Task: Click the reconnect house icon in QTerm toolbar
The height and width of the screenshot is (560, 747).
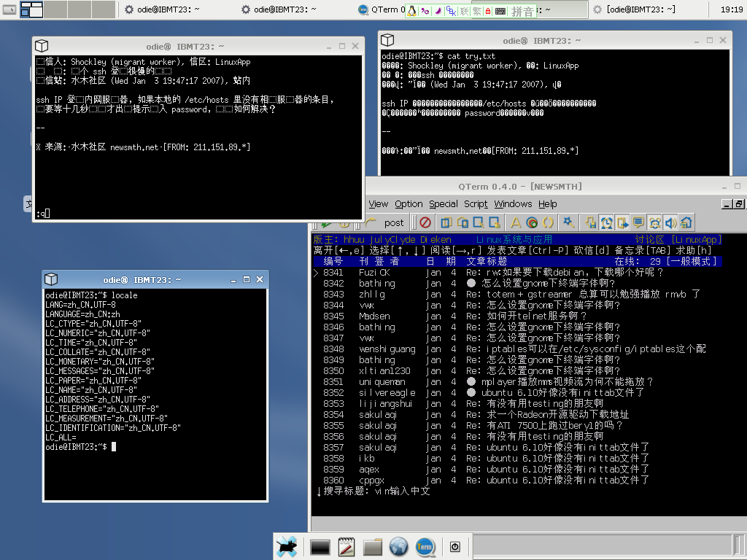Action: (686, 222)
